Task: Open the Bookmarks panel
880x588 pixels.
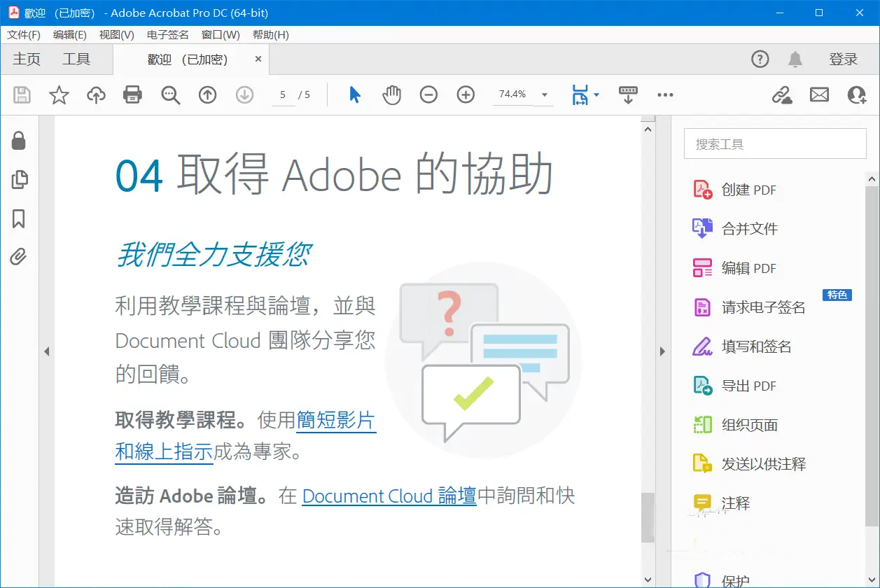Action: click(x=19, y=219)
